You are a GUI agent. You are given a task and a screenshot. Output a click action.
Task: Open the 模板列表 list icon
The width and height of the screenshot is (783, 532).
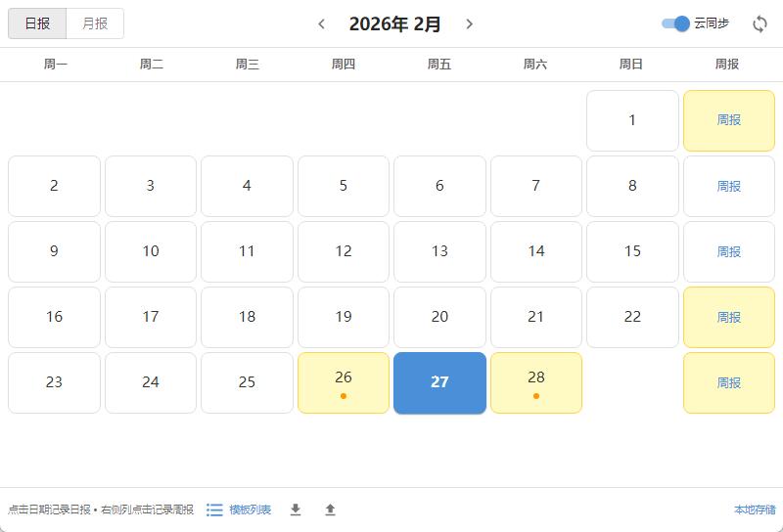coord(215,510)
